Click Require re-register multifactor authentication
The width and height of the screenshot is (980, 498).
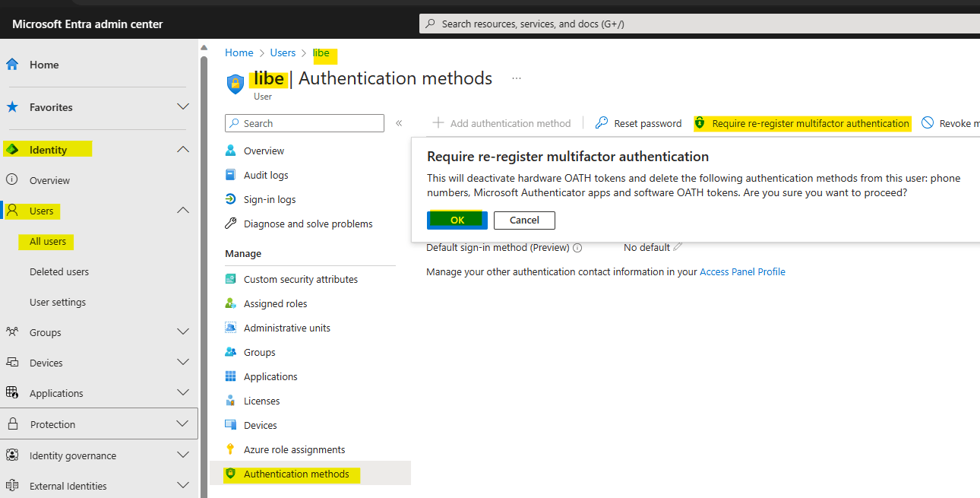coord(801,123)
